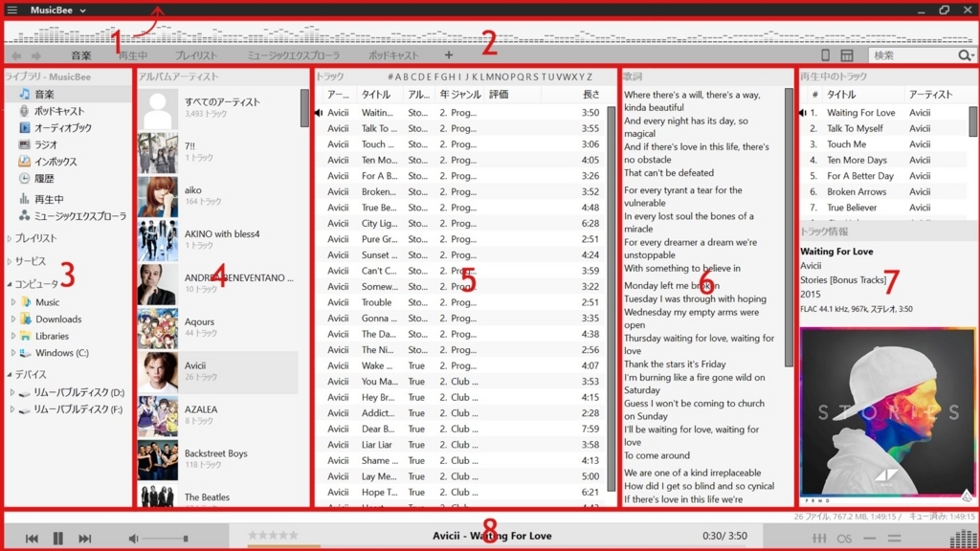Switch to the プレイリスト tab
This screenshot has width=980, height=551.
tap(196, 55)
